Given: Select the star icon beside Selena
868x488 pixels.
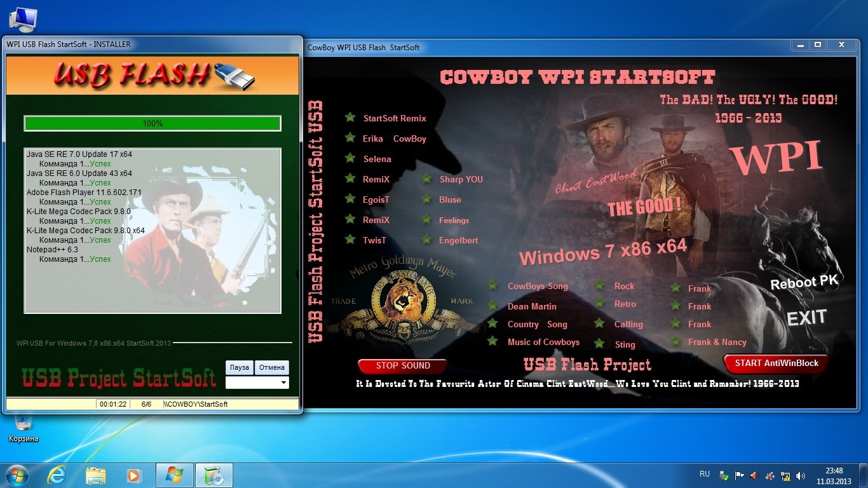Looking at the screenshot, I should tap(349, 158).
